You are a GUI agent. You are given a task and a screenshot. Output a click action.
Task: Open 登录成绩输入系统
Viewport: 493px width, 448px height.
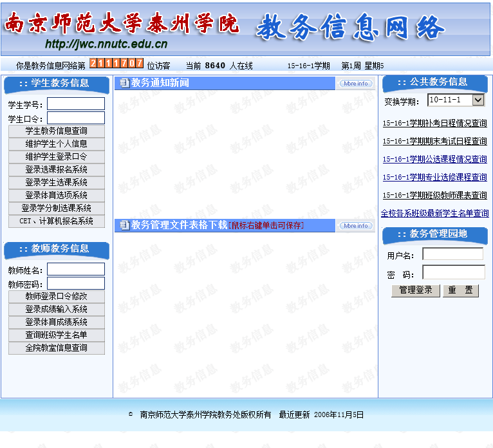(x=57, y=310)
